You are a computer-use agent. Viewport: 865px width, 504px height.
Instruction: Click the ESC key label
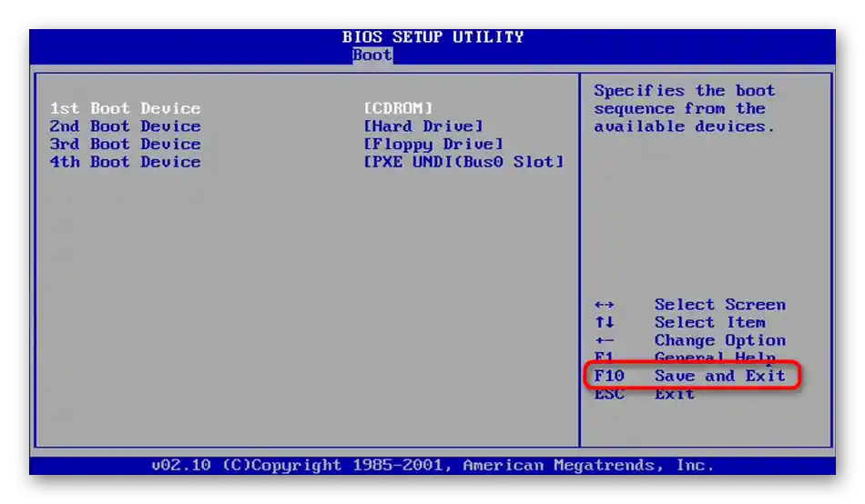click(609, 394)
